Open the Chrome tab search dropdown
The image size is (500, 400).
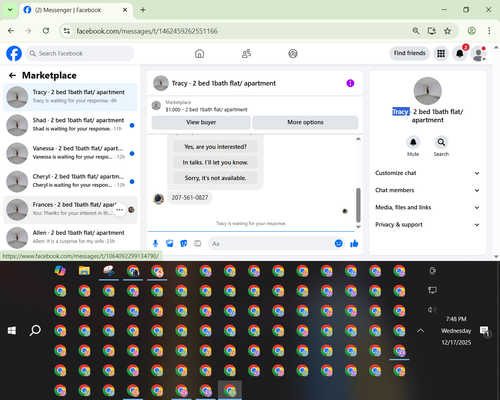point(10,10)
